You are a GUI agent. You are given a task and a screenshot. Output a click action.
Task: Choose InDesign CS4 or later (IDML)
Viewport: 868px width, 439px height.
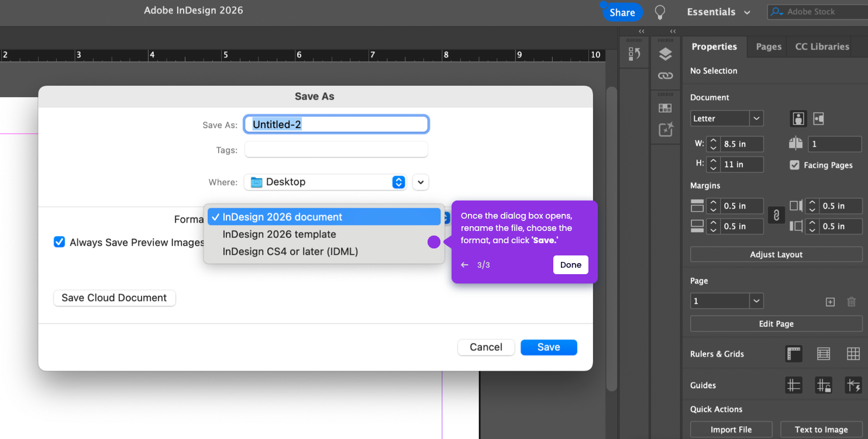pos(324,252)
